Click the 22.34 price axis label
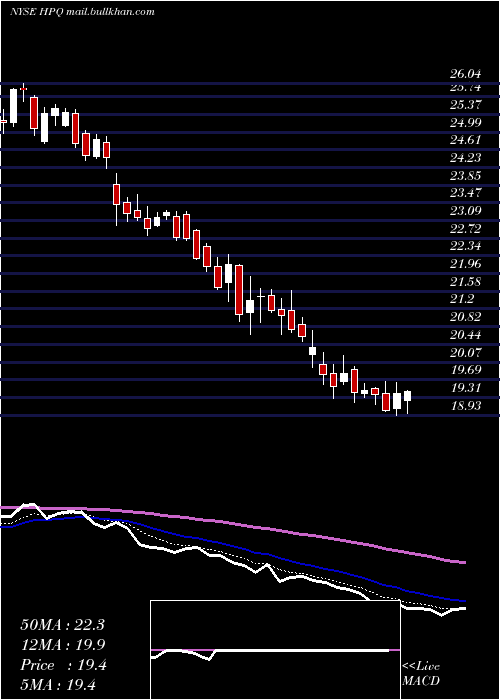500x700 pixels. [466, 246]
